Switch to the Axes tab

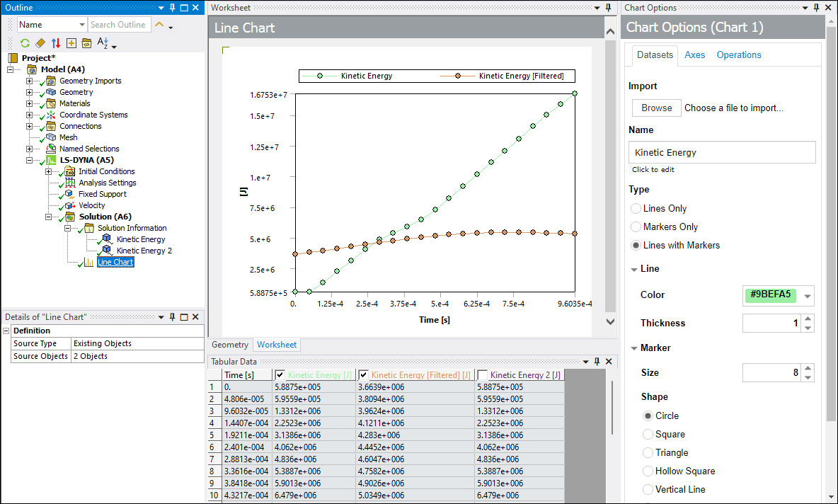tap(694, 55)
